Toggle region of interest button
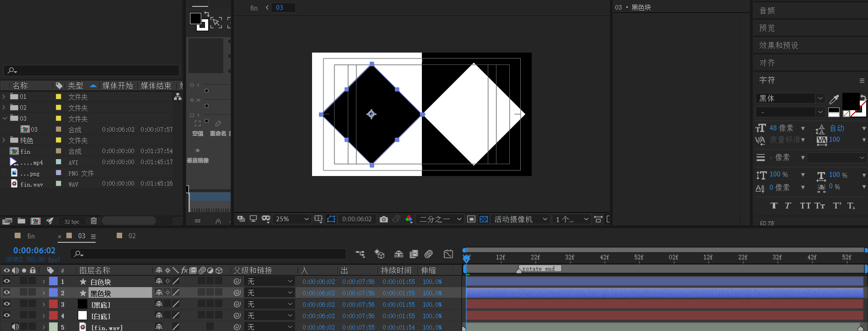Viewport: 868px width, 331px height. [471, 219]
